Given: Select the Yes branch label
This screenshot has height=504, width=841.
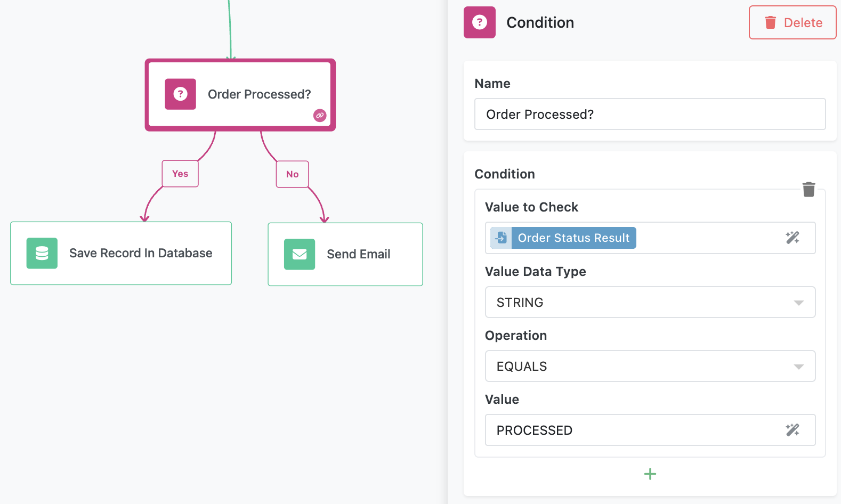Looking at the screenshot, I should click(180, 174).
